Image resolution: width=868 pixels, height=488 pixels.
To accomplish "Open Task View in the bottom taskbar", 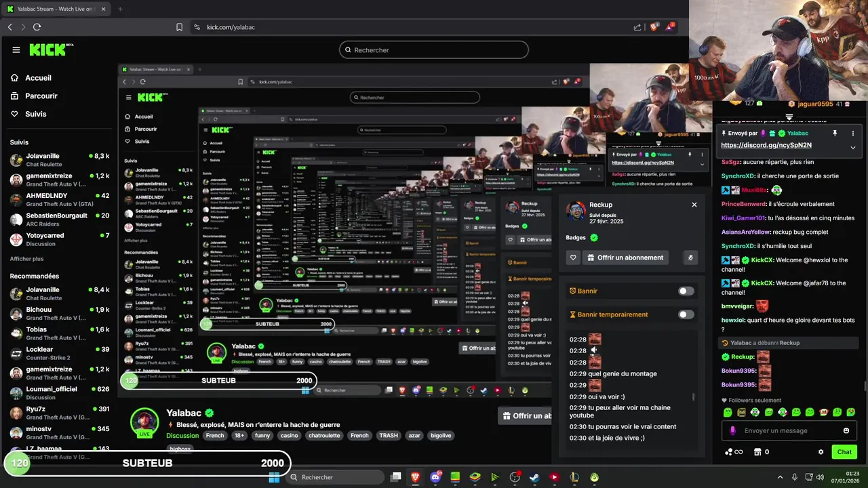I will point(396,477).
